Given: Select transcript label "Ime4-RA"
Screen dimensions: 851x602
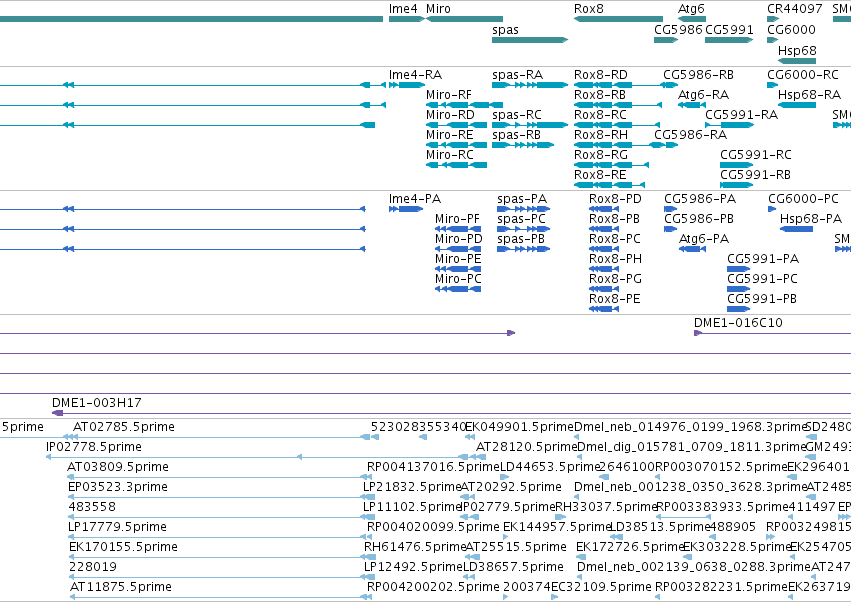Looking at the screenshot, I should [415, 75].
